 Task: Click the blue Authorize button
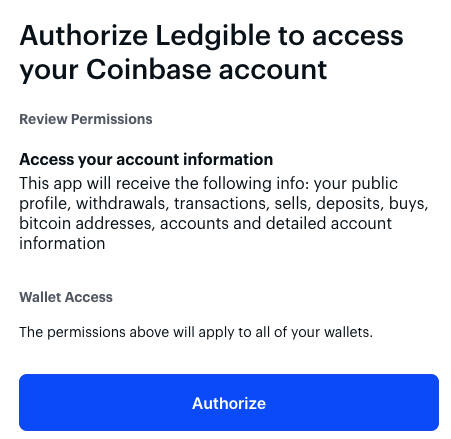click(229, 402)
